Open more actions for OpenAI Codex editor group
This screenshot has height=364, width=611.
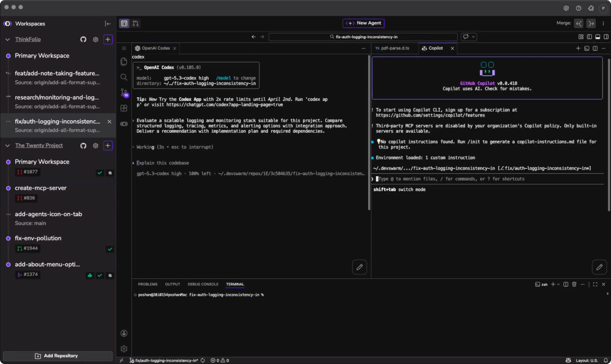click(x=363, y=49)
